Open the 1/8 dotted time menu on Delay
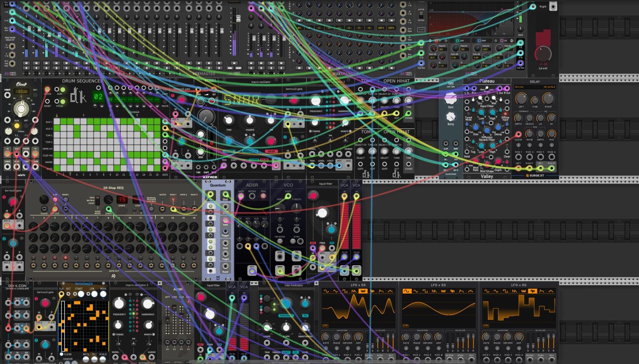639x364 pixels. (x=549, y=87)
